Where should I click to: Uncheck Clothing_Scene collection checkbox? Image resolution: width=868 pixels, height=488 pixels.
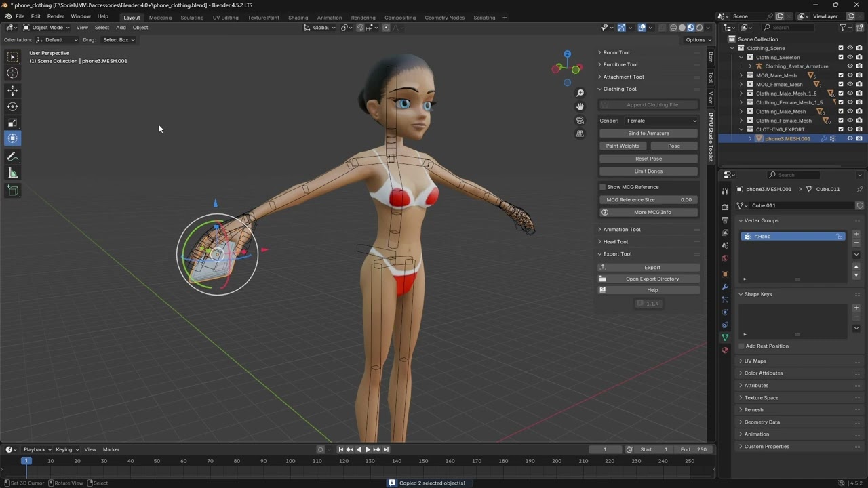[841, 48]
